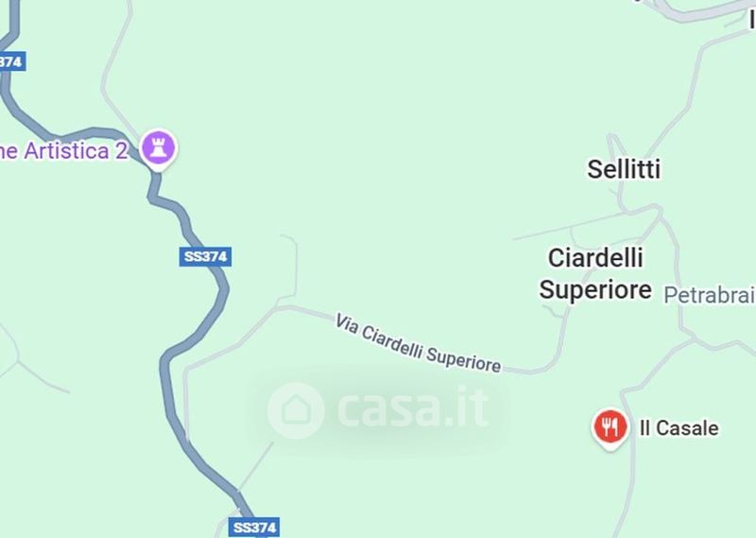Select the Ciardelli Superiore village label
Screen dimensions: 756x538
point(595,273)
